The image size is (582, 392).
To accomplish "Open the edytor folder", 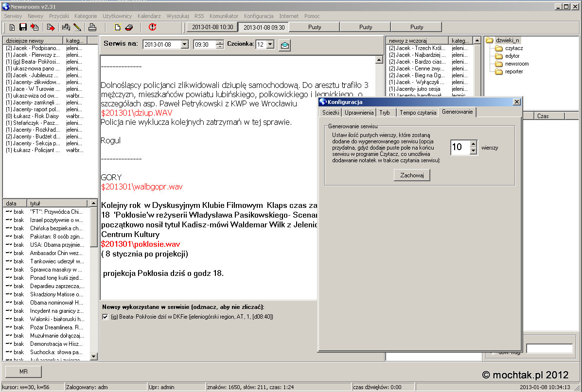I will (x=512, y=56).
